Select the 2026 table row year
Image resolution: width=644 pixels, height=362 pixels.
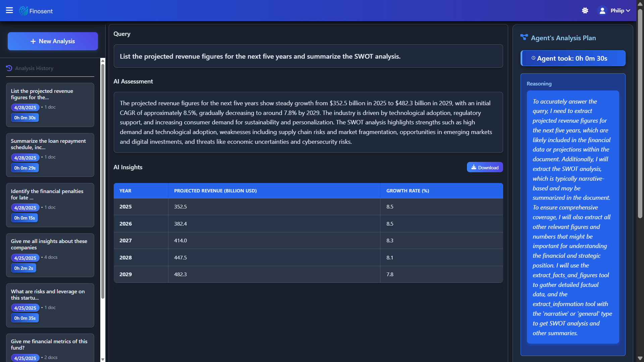[125, 224]
